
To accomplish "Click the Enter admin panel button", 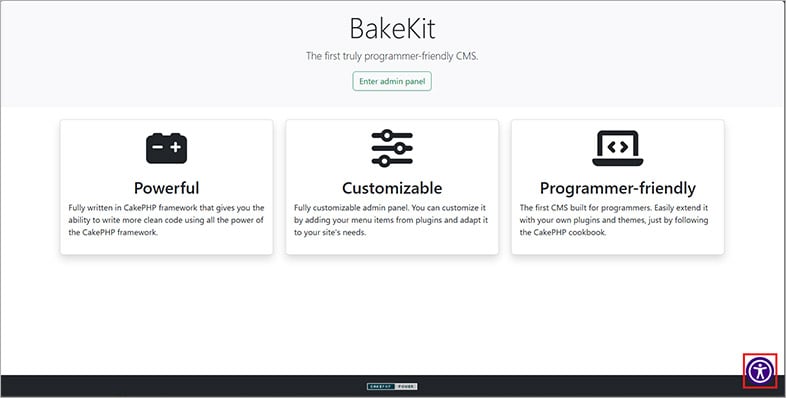I will 392,81.
